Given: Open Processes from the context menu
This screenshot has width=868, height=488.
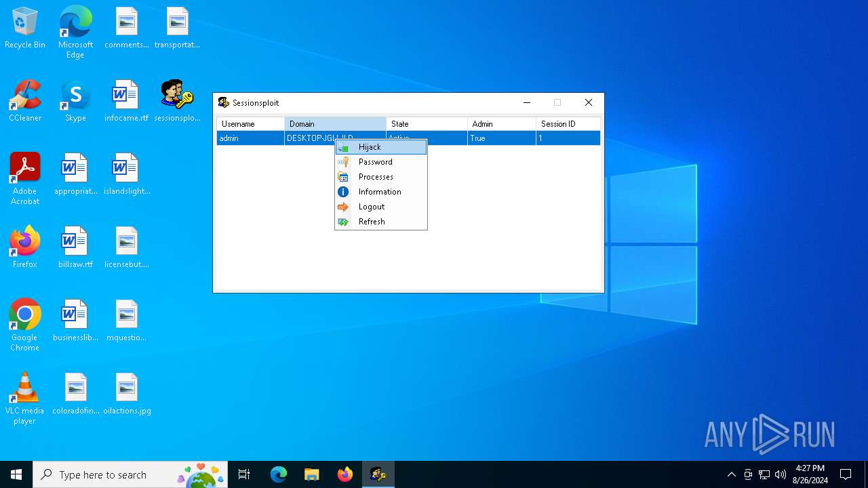Looking at the screenshot, I should pyautogui.click(x=381, y=177).
